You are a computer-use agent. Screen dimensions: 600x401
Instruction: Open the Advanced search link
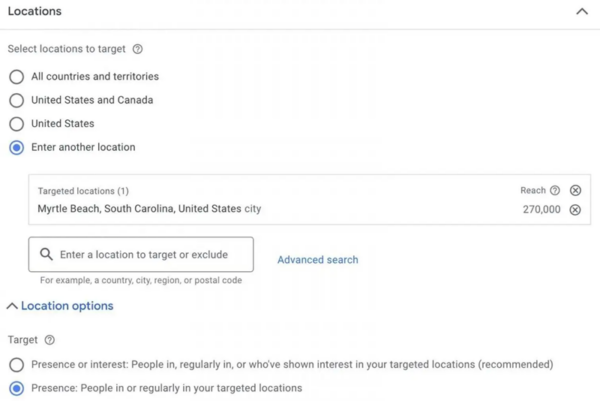pos(317,260)
